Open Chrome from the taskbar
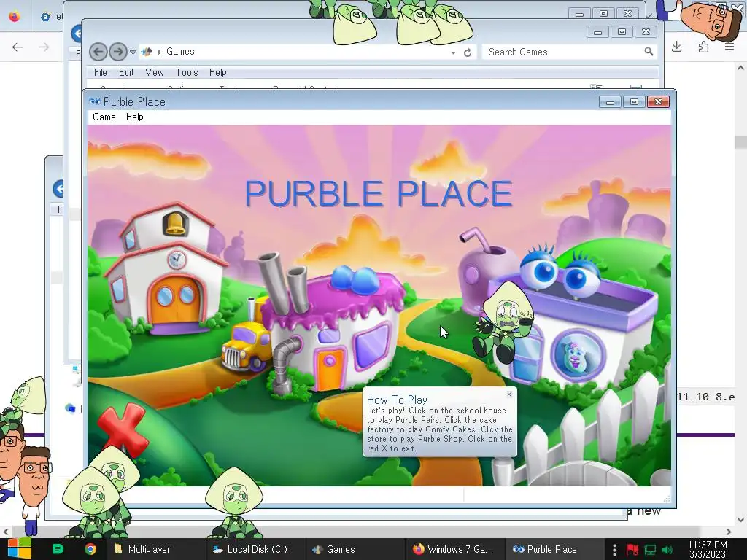The width and height of the screenshot is (747, 560). click(x=90, y=549)
